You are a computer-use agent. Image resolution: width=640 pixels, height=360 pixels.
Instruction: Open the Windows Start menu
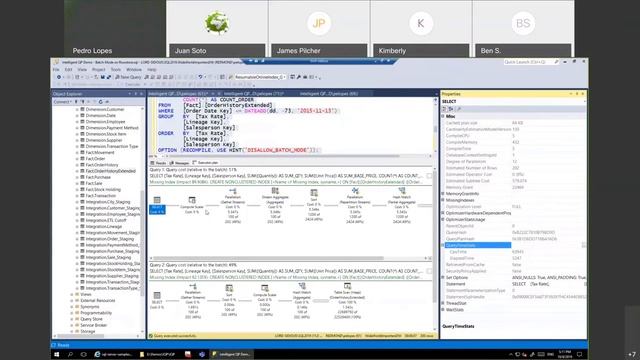click(57, 354)
